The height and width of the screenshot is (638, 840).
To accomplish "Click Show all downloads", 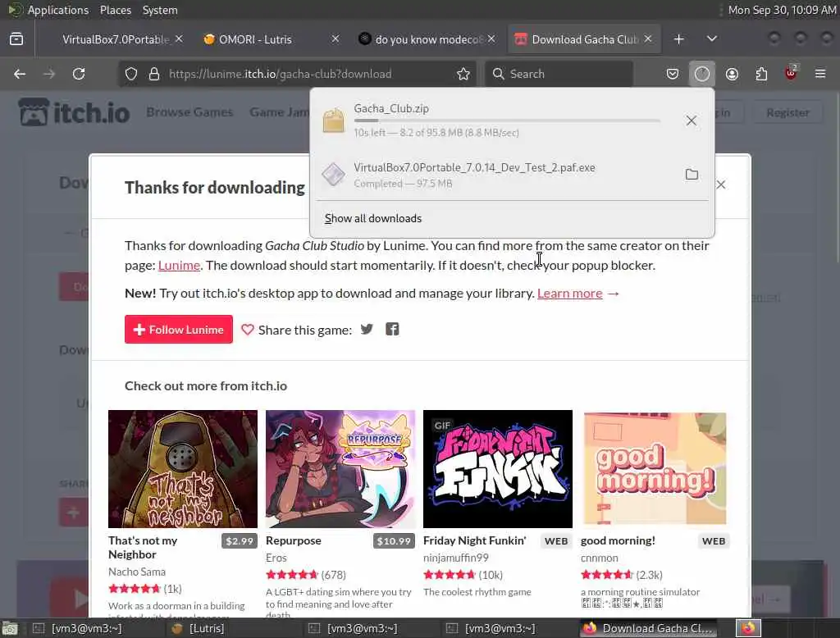I will pos(373,219).
